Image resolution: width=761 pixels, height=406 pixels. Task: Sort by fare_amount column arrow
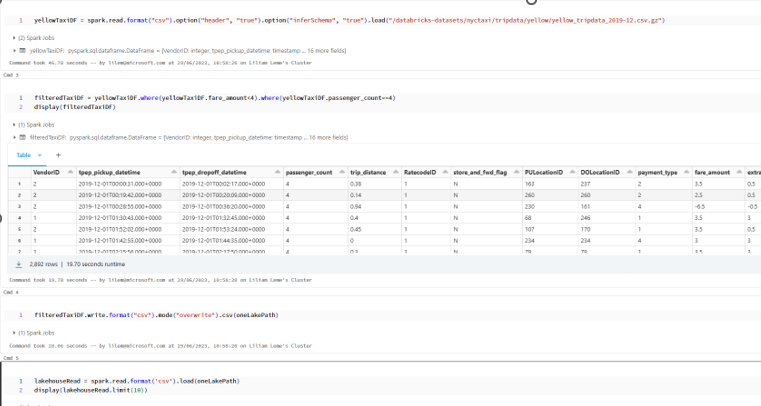[739, 172]
